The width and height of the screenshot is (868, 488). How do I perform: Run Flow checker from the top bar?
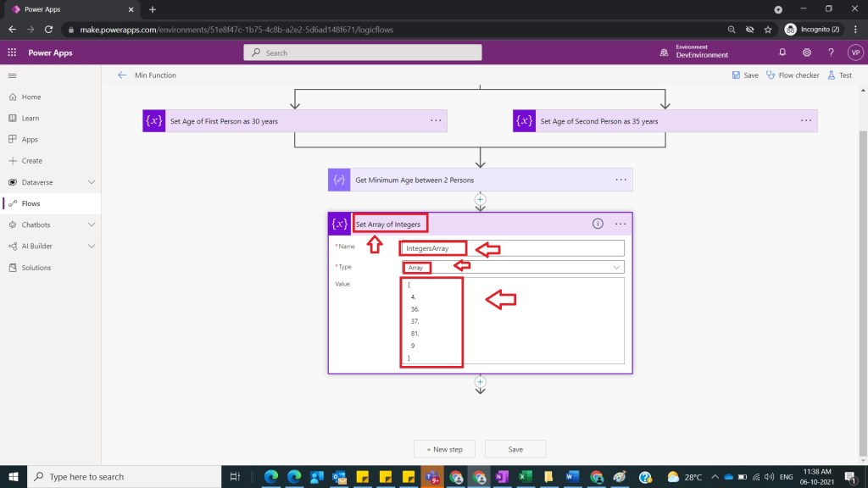point(793,75)
